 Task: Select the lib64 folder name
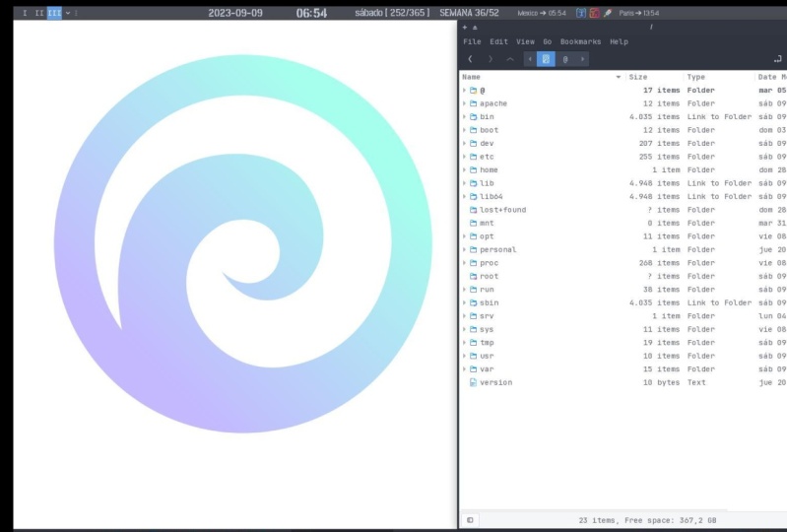(x=491, y=196)
